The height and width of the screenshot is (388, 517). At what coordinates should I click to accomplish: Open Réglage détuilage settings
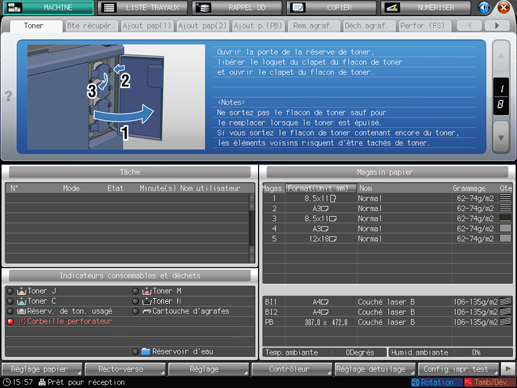pos(375,369)
